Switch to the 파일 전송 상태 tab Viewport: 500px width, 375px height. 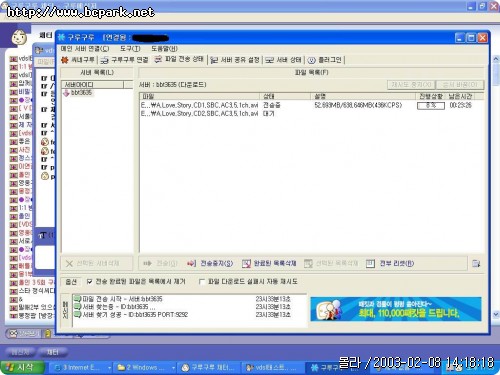click(179, 59)
